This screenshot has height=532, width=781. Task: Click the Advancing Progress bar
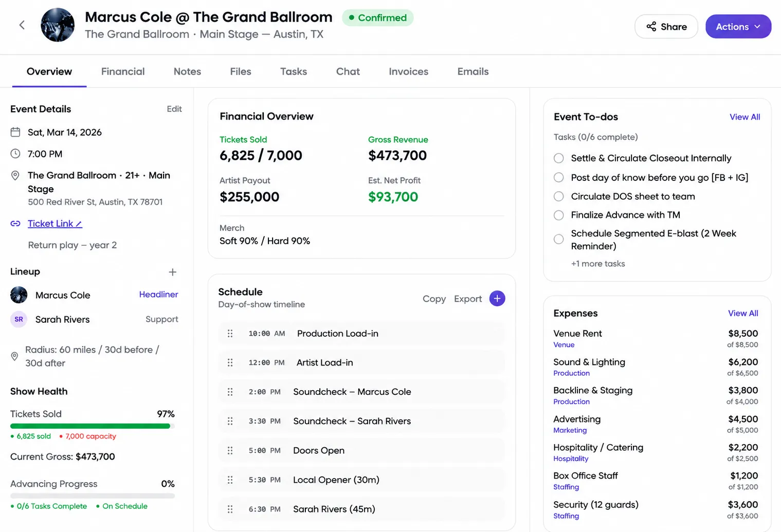coord(93,496)
